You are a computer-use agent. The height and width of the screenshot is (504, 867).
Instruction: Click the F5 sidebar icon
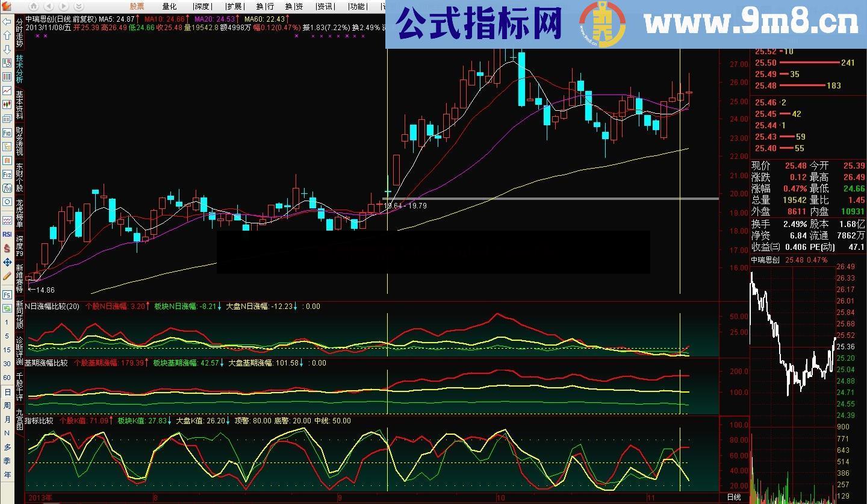tap(7, 295)
